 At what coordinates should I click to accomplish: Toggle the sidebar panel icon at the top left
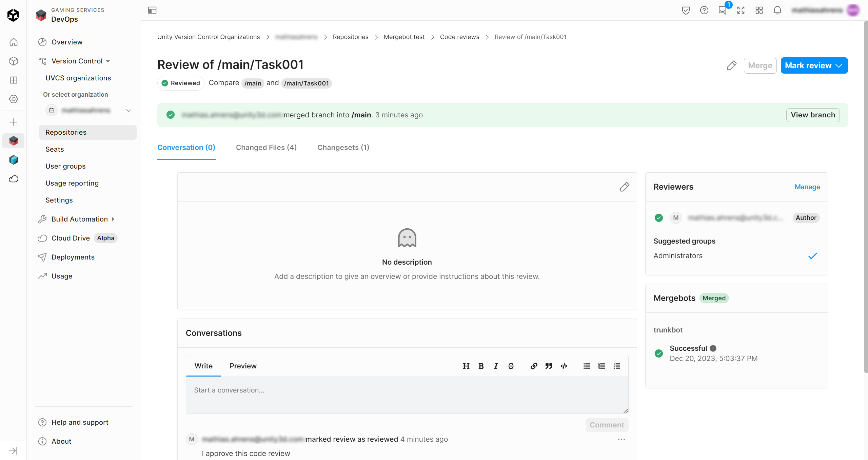tap(152, 11)
